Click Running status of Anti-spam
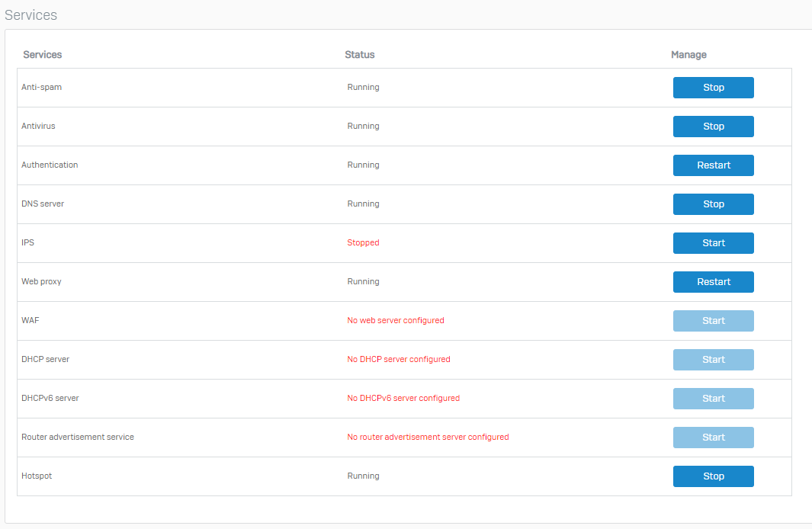 363,87
